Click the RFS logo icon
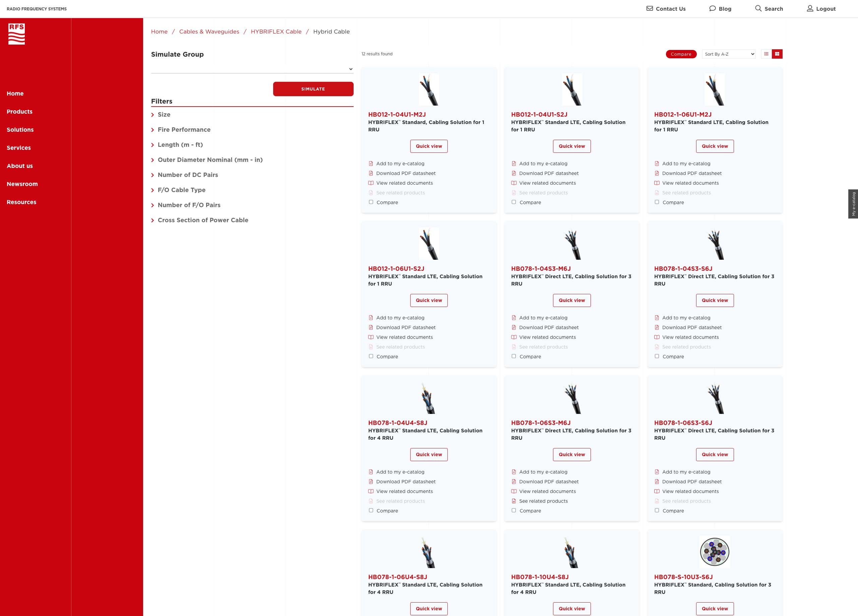This screenshot has width=858, height=616. tap(17, 34)
